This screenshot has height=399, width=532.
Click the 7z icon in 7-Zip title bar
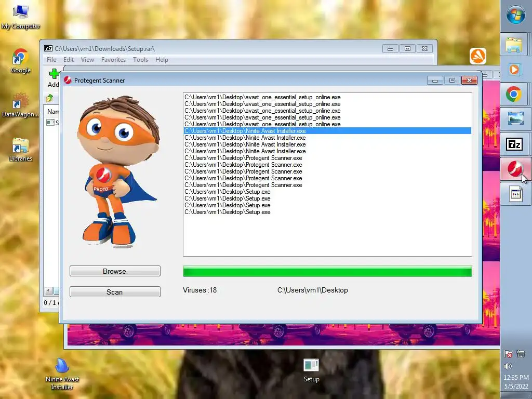click(48, 48)
